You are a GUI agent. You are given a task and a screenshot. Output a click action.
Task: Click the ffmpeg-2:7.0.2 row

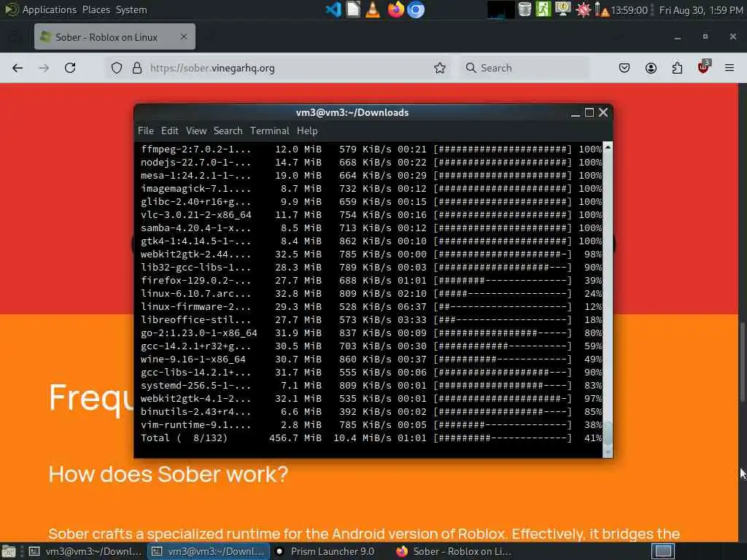coord(371,149)
